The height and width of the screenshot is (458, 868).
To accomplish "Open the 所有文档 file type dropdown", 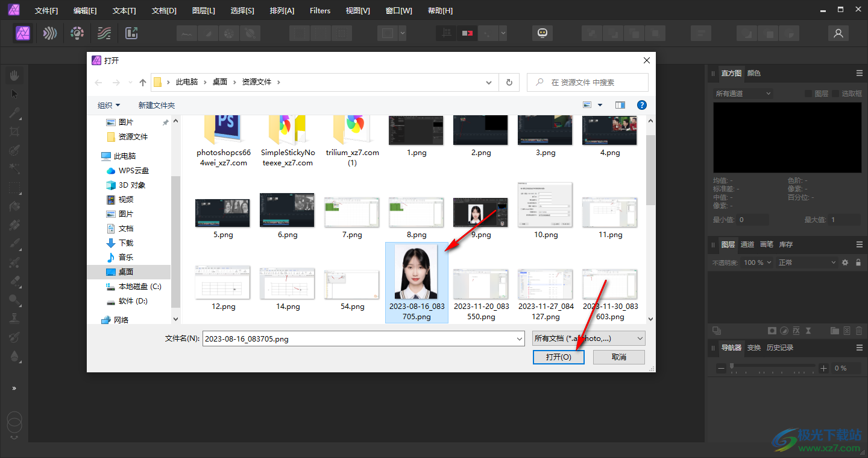I will click(x=589, y=339).
